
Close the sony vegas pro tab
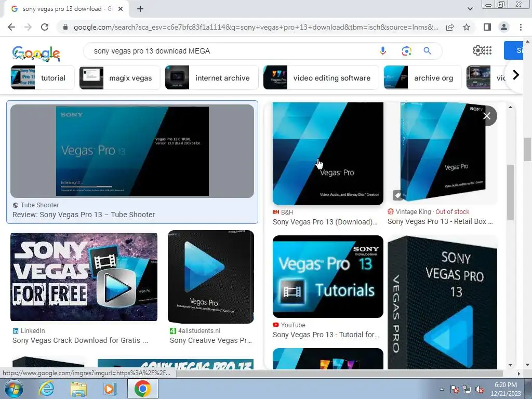click(121, 9)
